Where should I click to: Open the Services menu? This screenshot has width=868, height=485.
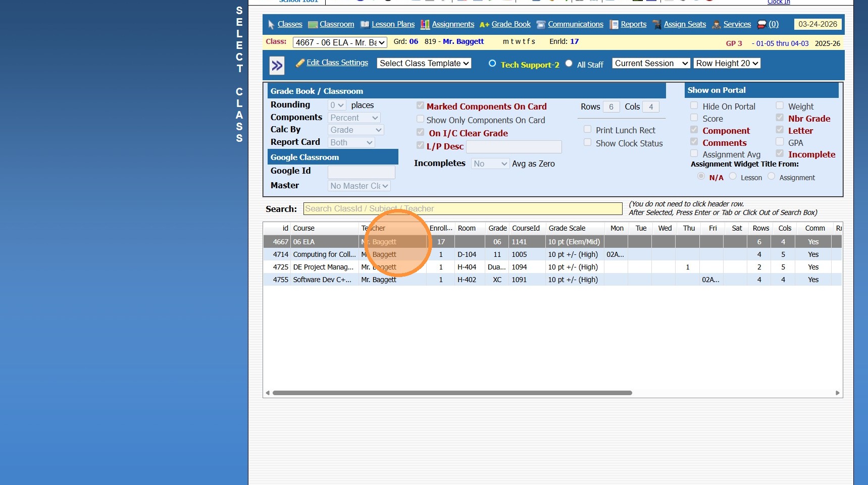(737, 24)
